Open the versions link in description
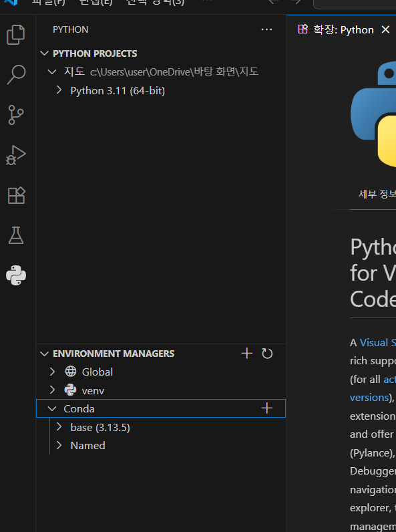The width and height of the screenshot is (396, 532). (x=369, y=397)
